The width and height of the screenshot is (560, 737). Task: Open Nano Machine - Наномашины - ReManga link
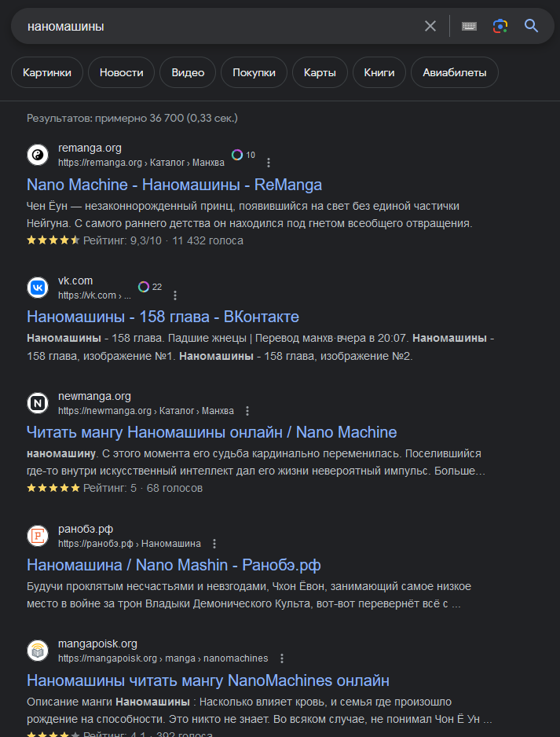pos(174,185)
